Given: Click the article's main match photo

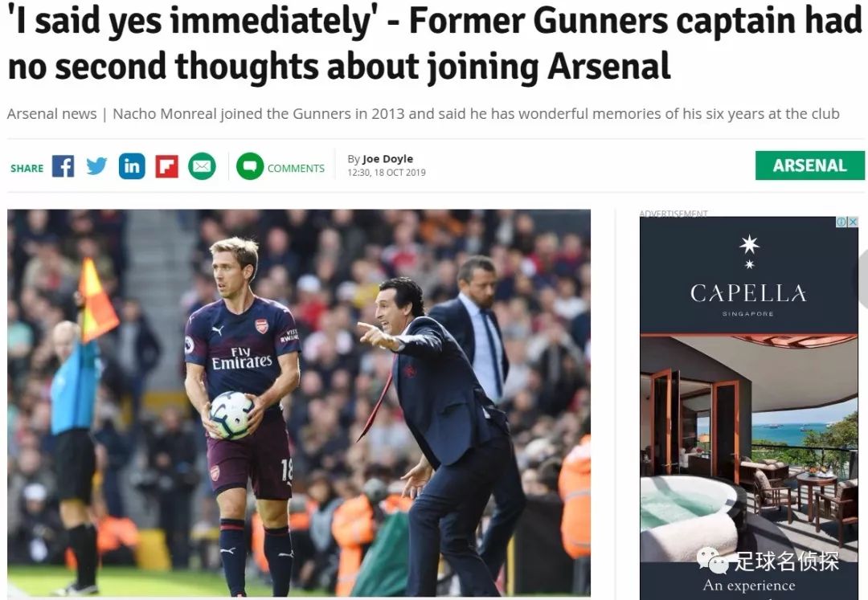Looking at the screenshot, I should click(x=299, y=402).
